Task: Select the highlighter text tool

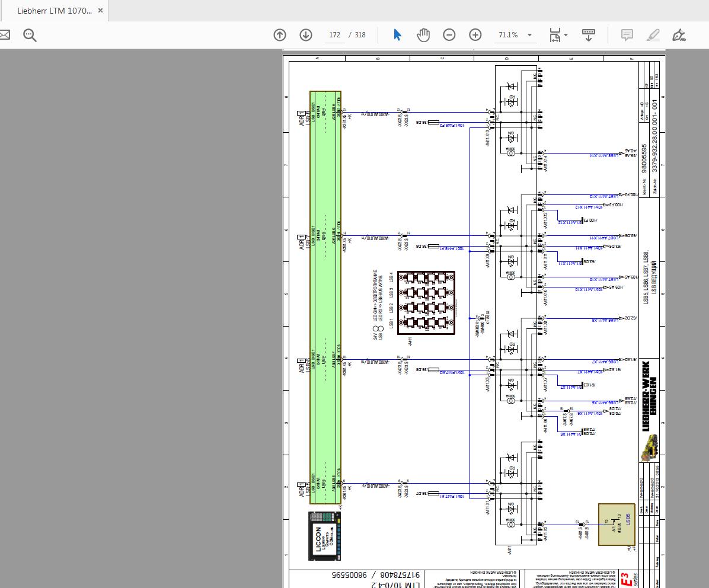Action: [653, 35]
